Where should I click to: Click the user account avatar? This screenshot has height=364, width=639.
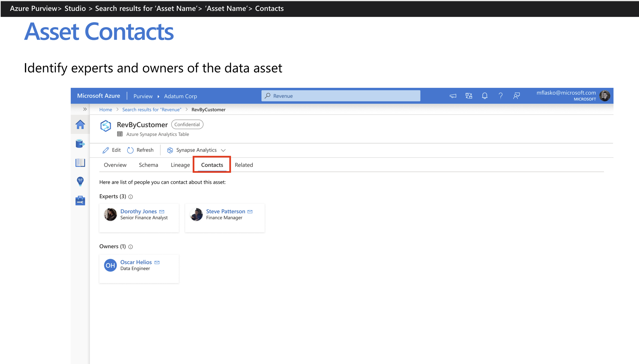pyautogui.click(x=605, y=96)
